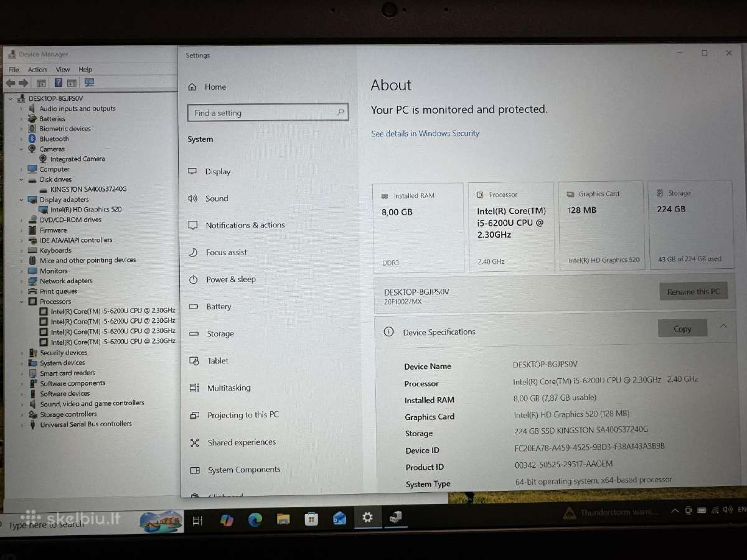Collapse the Processors node
Screen dimensions: 747x560
coord(21,302)
